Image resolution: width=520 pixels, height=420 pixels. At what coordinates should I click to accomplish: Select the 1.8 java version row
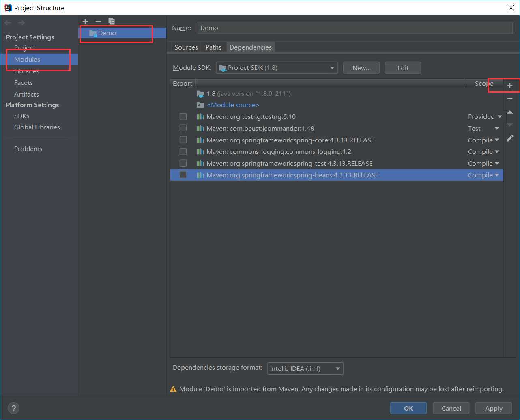tap(337, 94)
